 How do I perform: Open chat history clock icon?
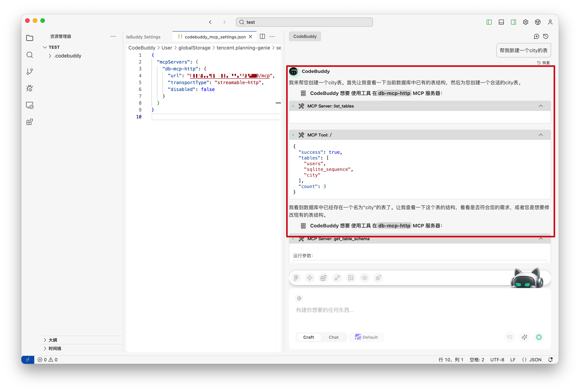click(546, 36)
